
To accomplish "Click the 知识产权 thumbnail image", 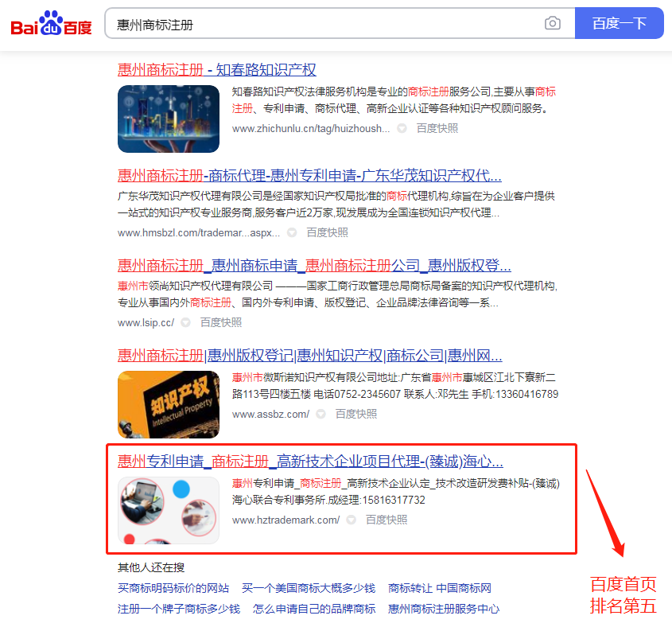I will click(x=169, y=404).
